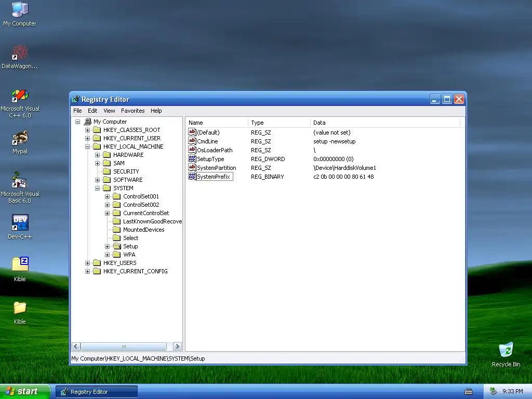Screen dimensions: 532x399
Task: Expand HKEY_USERS key
Action: click(87, 263)
